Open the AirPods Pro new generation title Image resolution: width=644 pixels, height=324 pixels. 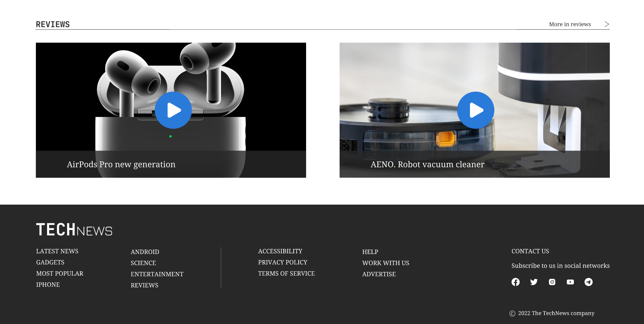click(x=121, y=164)
